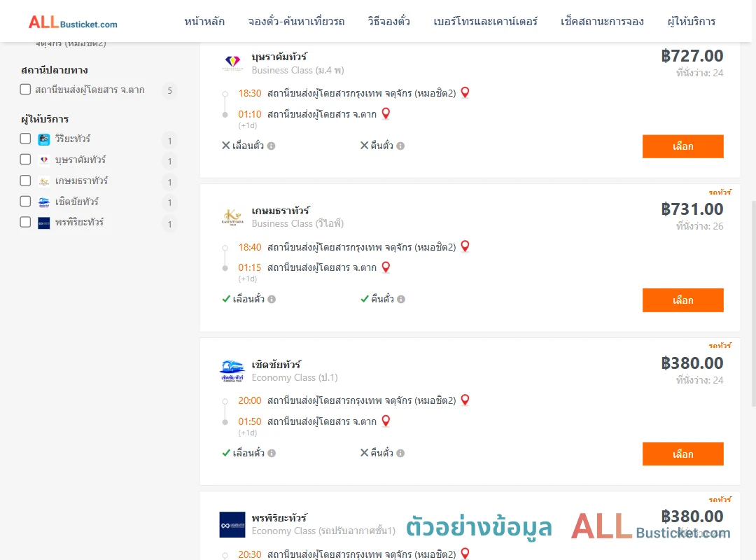Open map pin for 20:30 departure station
Image resolution: width=756 pixels, height=560 pixels.
(x=465, y=553)
